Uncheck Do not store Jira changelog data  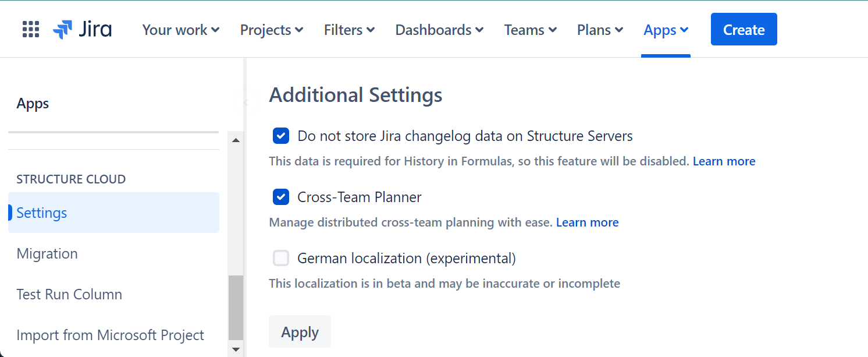click(281, 135)
